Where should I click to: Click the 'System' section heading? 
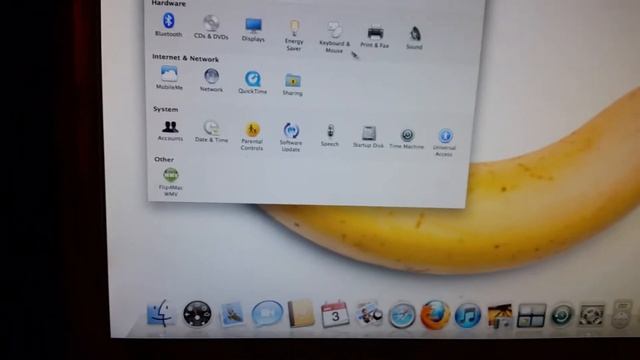165,109
